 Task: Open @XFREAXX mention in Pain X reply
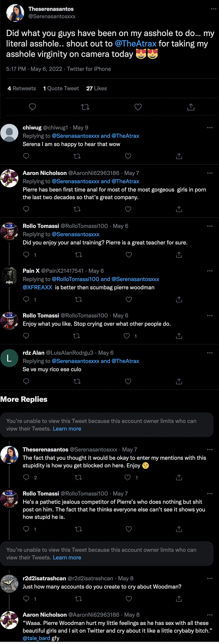point(37,287)
